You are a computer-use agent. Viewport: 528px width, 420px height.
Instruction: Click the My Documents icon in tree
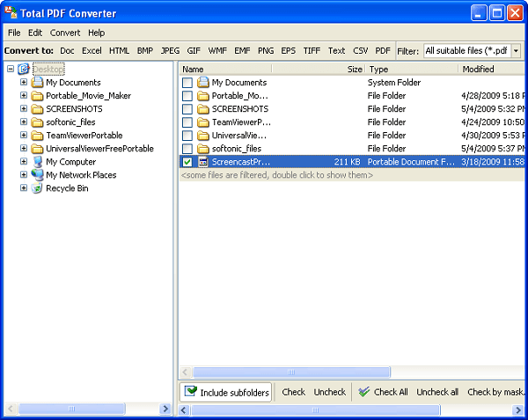click(x=37, y=82)
